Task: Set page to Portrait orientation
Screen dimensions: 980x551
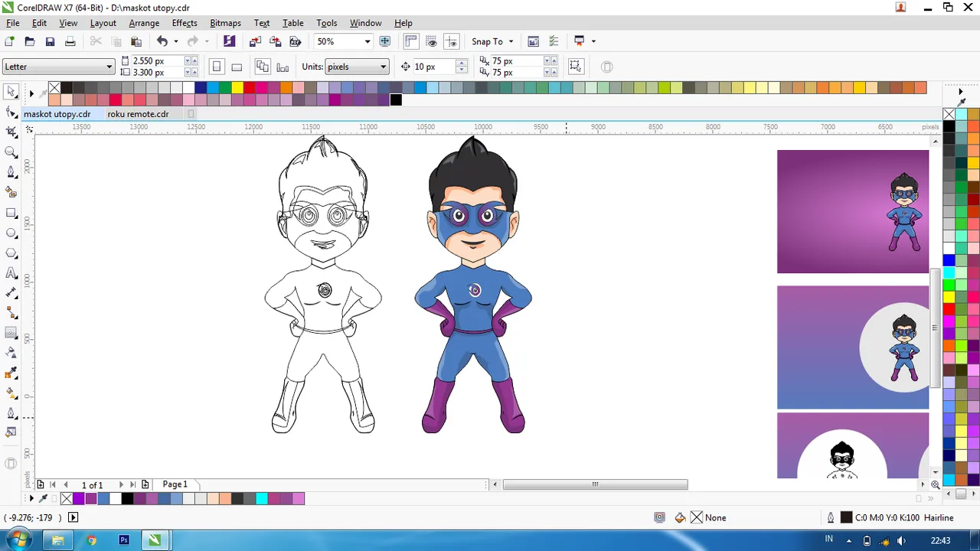Action: click(x=217, y=67)
